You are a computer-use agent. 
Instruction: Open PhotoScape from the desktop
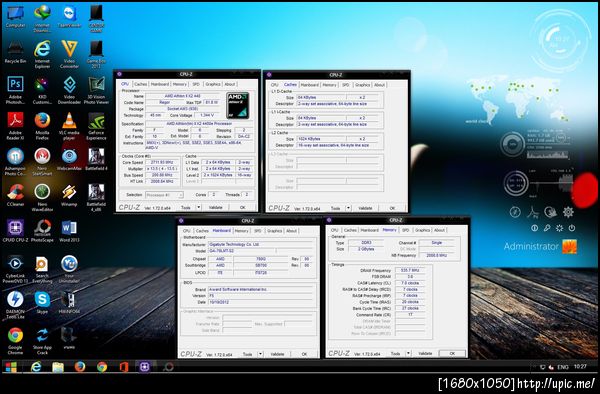[x=42, y=231]
